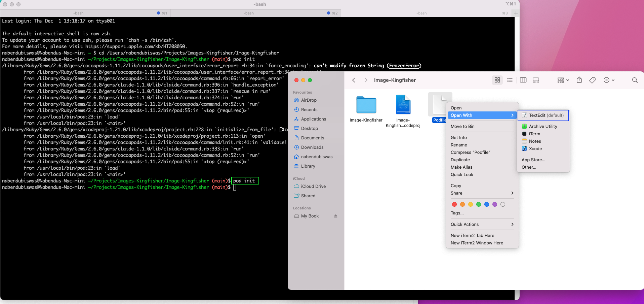Switch Finder to gallery view
Viewport: 644px width, 304px height.
click(x=536, y=80)
